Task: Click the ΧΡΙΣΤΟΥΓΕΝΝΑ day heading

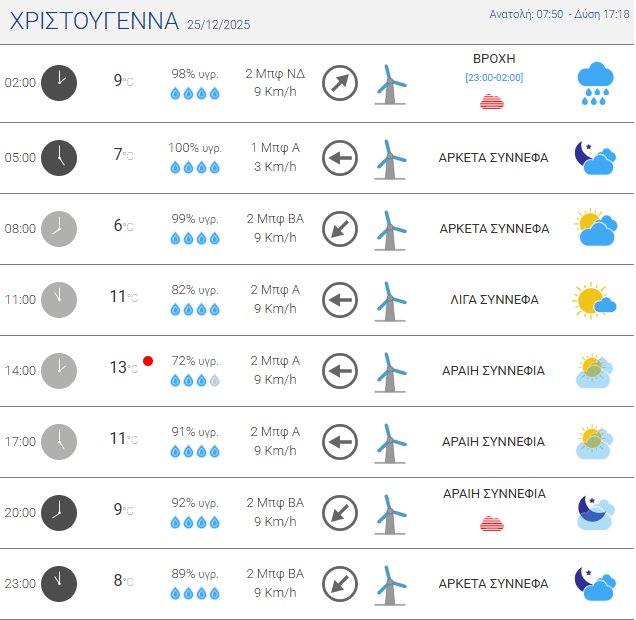Action: tap(94, 22)
